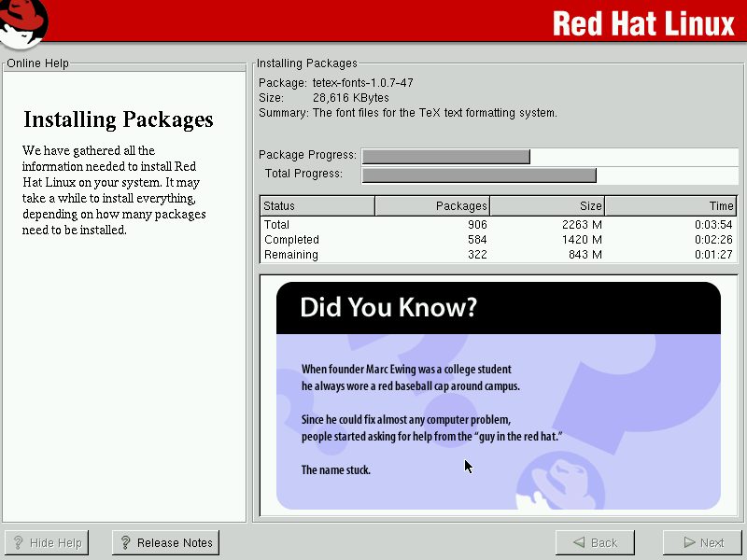
Task: Click the Total Progress label
Action: [304, 174]
